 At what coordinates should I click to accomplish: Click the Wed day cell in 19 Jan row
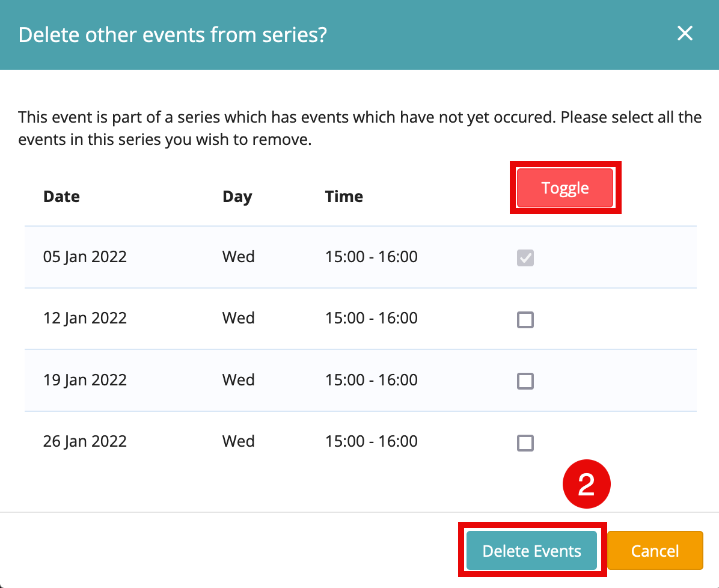[239, 380]
